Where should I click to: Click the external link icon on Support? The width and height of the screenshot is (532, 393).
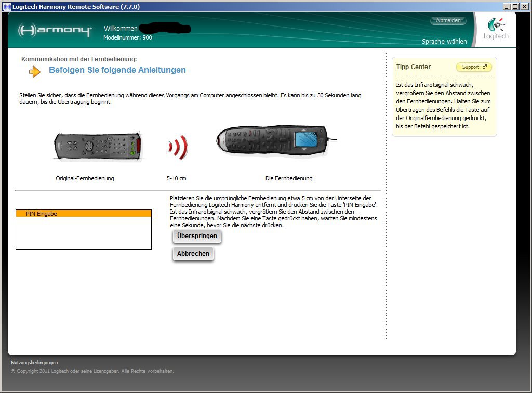pos(485,67)
